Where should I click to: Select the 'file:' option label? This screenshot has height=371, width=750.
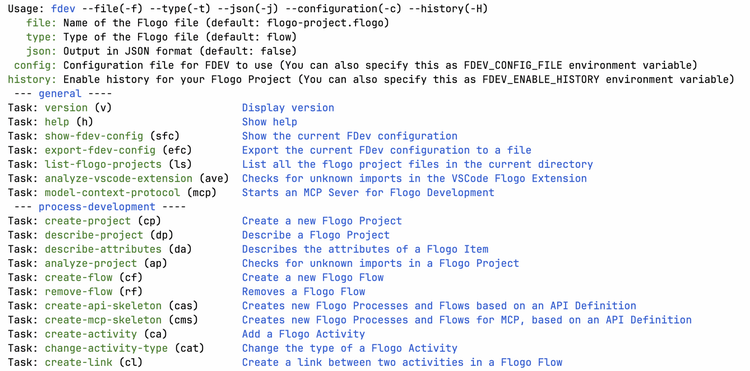42,23
